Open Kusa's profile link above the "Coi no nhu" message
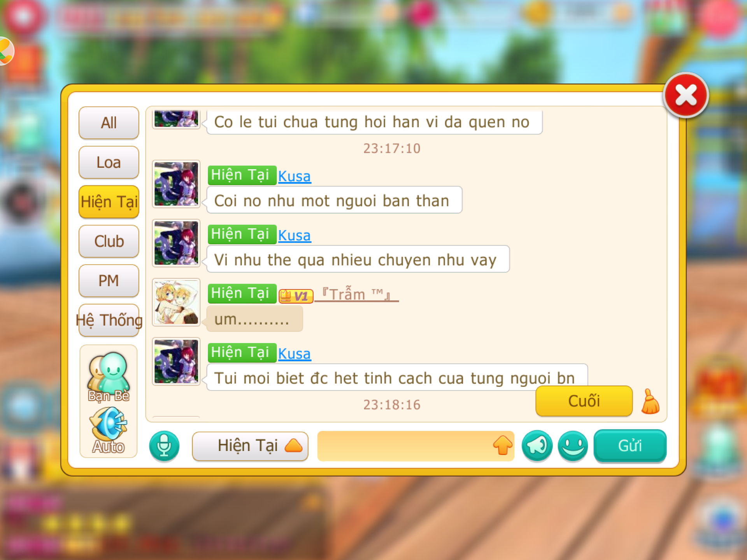Image resolution: width=747 pixels, height=560 pixels. (x=294, y=176)
